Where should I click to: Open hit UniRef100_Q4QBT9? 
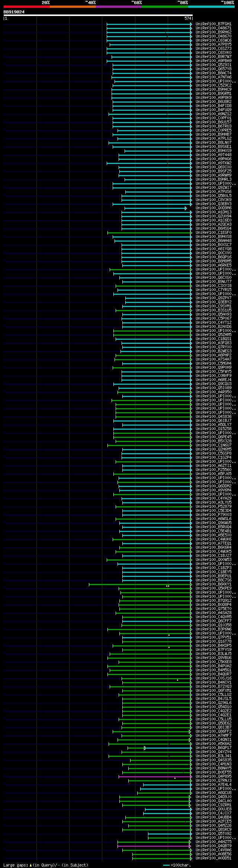pos(213,846)
